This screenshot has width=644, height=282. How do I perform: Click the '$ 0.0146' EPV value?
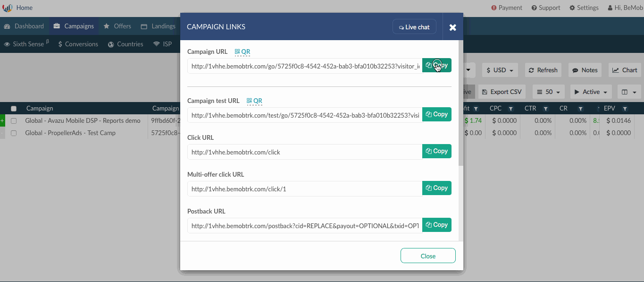coord(618,121)
